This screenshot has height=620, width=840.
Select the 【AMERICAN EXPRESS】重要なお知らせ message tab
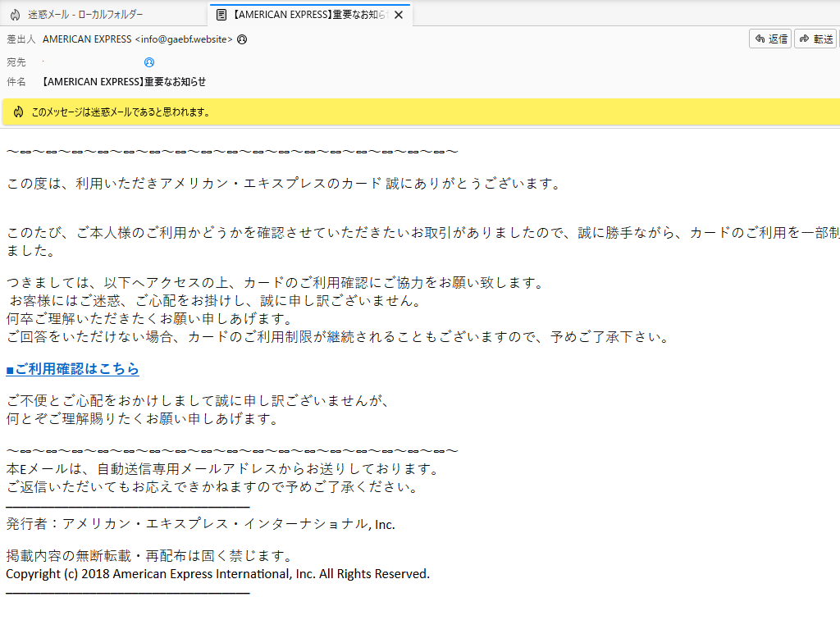point(309,15)
